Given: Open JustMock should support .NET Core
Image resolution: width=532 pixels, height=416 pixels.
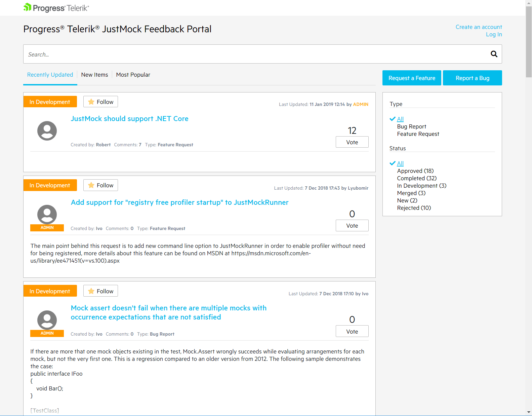Looking at the screenshot, I should click(129, 119).
